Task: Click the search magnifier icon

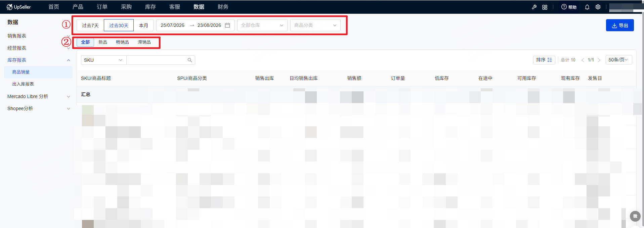Action: (190, 60)
